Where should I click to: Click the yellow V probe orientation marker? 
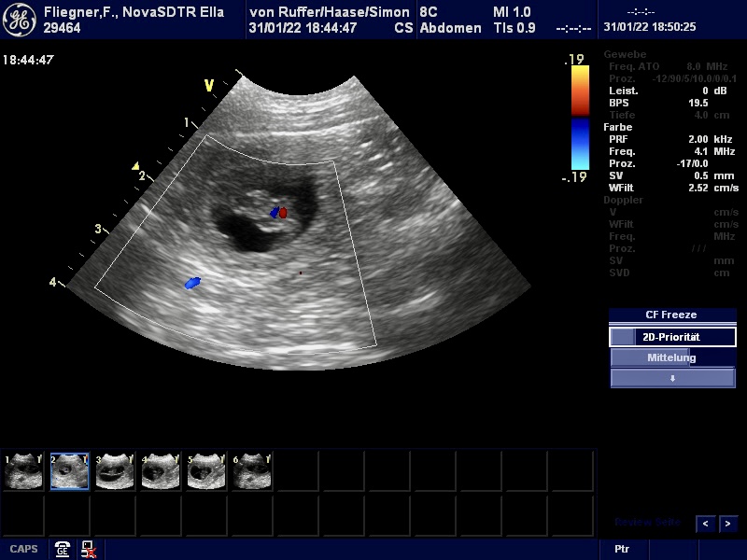pyautogui.click(x=209, y=86)
